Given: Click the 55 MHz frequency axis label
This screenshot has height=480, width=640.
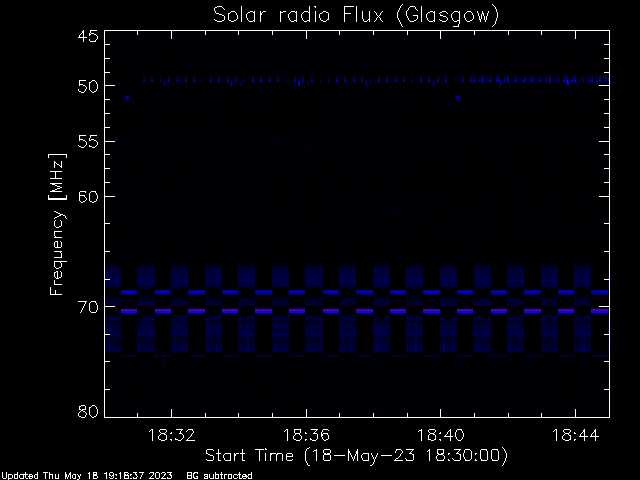Looking at the screenshot, I should point(88,142).
